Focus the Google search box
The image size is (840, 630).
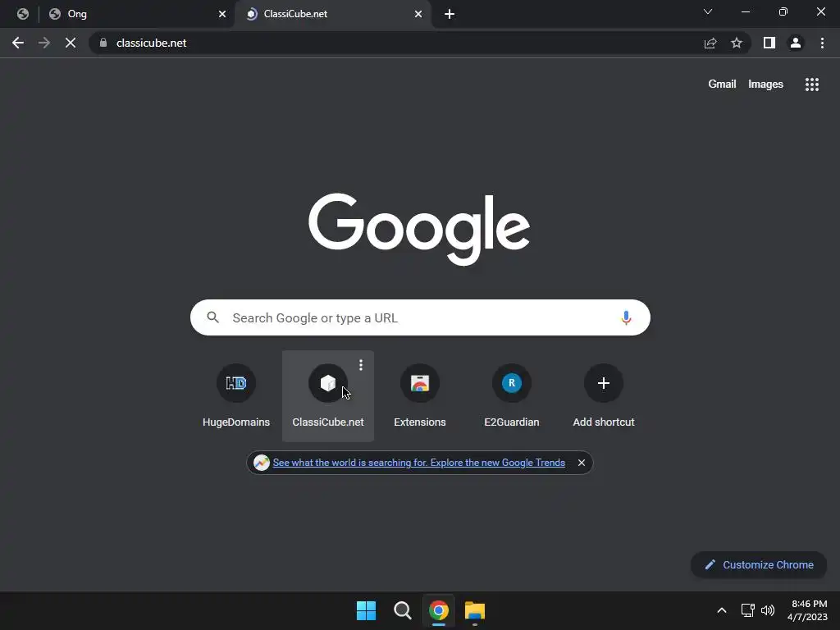point(420,317)
